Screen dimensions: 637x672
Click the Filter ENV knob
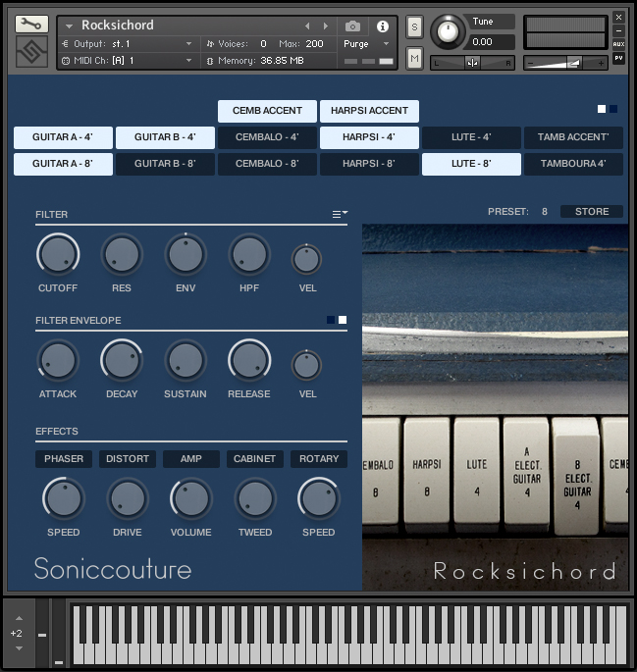pyautogui.click(x=186, y=254)
